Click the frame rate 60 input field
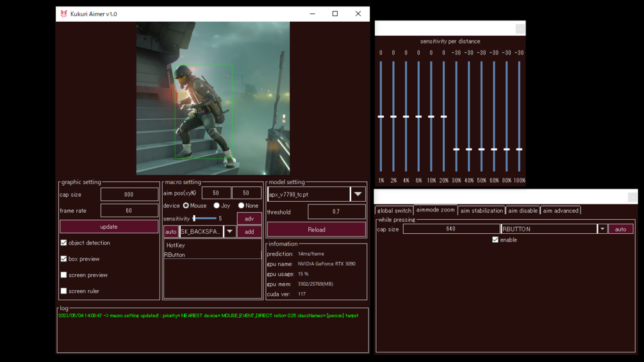644x362 pixels. (x=129, y=211)
